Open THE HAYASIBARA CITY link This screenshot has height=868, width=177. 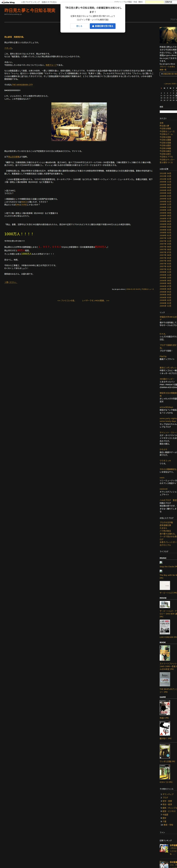click(x=22, y=85)
